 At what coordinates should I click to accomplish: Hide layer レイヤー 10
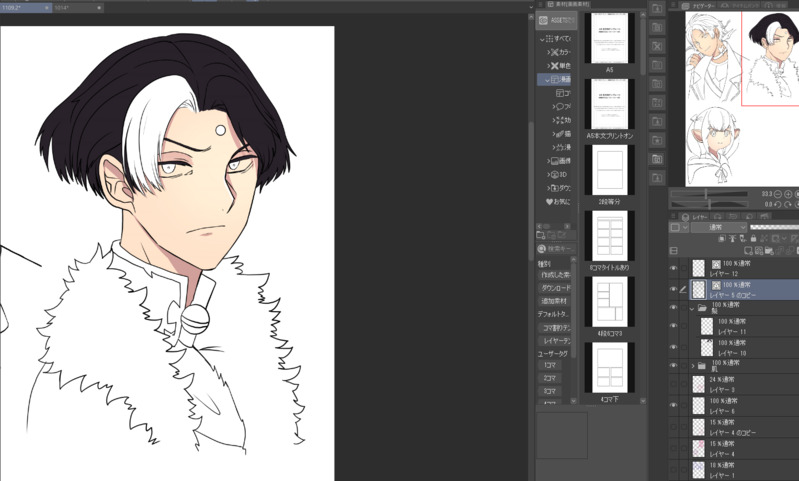click(x=674, y=348)
